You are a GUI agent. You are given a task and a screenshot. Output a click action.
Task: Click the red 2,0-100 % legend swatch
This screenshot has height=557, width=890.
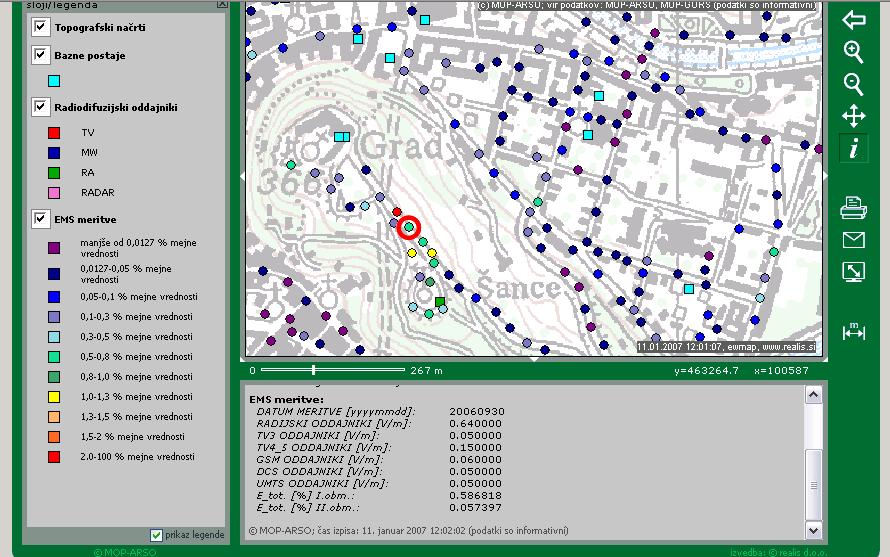54,457
